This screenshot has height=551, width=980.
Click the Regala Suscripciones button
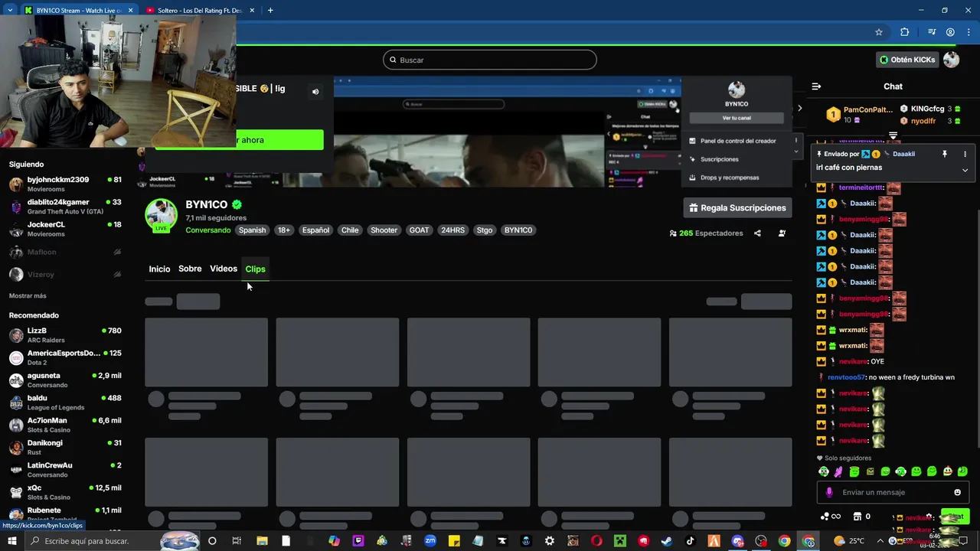click(x=737, y=207)
